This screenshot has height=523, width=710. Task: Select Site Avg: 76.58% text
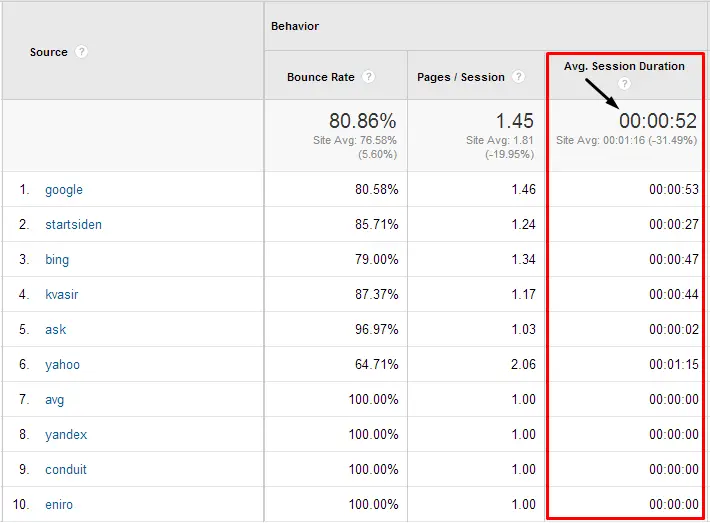click(355, 140)
